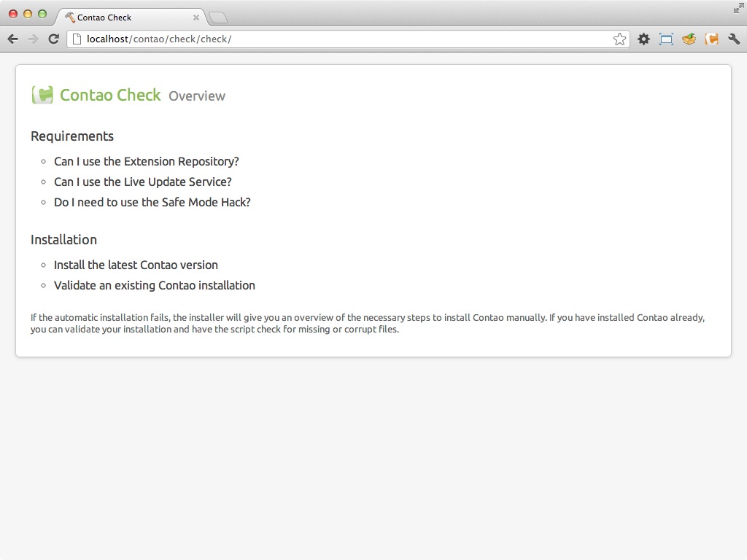Open 'Can I use the Extension Repository?'

pos(146,161)
